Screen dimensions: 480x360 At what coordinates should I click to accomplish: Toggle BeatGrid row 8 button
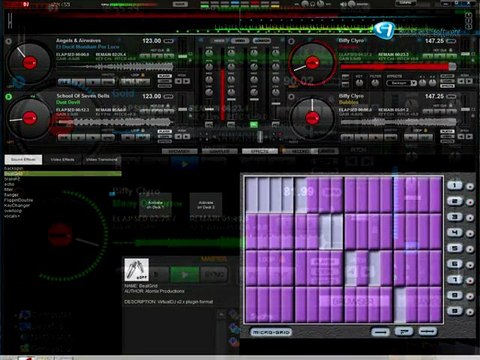coord(455,295)
